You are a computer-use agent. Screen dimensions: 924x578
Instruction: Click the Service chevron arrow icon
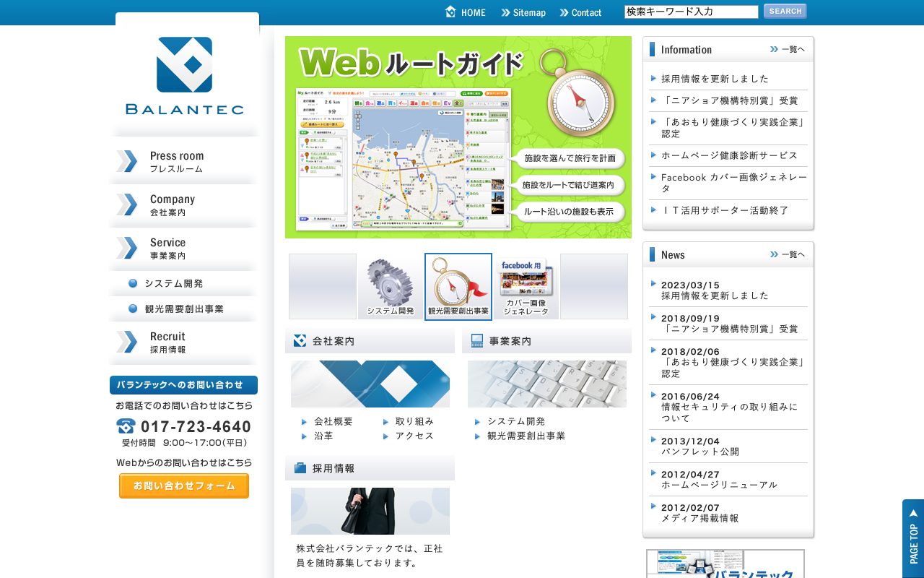click(x=127, y=248)
